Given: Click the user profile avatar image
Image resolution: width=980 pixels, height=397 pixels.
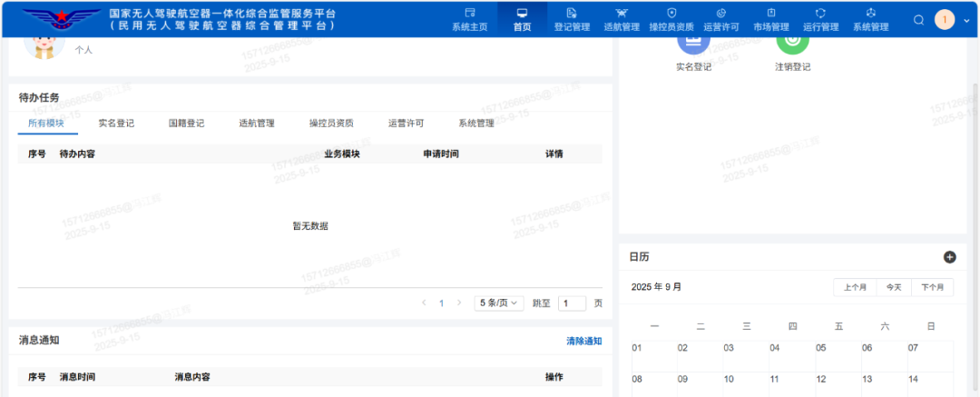Looking at the screenshot, I should tap(44, 47).
